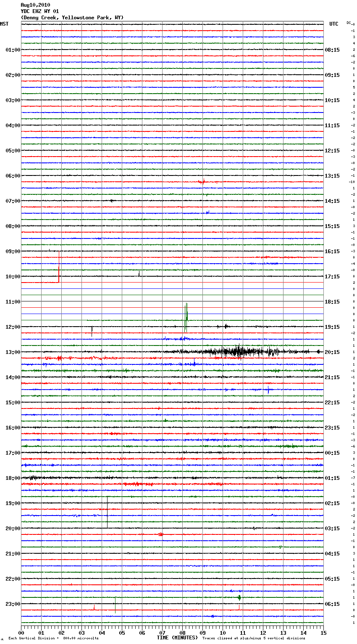Screen dimensions: 357x644
Task: Select the 05:00 MST time label
Action: (x=13, y=151)
